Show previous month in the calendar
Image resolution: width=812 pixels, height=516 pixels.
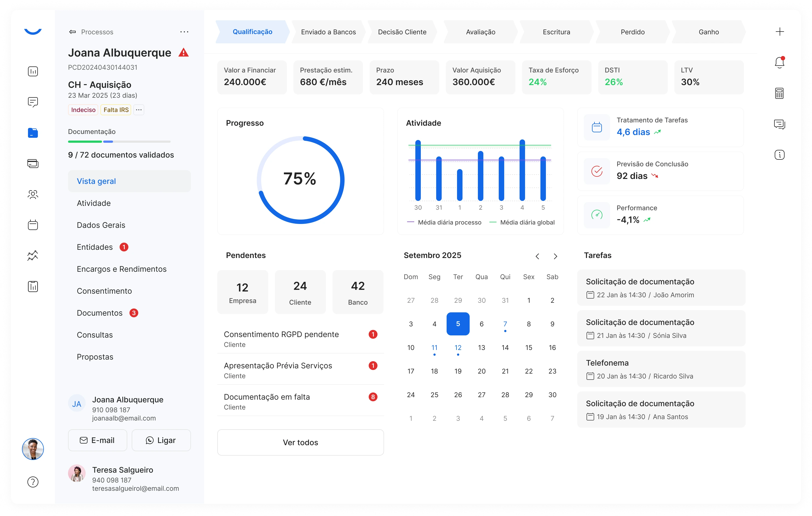pos(537,256)
